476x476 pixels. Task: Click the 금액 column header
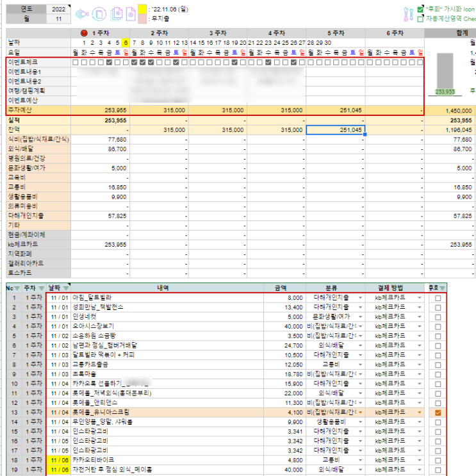284,288
